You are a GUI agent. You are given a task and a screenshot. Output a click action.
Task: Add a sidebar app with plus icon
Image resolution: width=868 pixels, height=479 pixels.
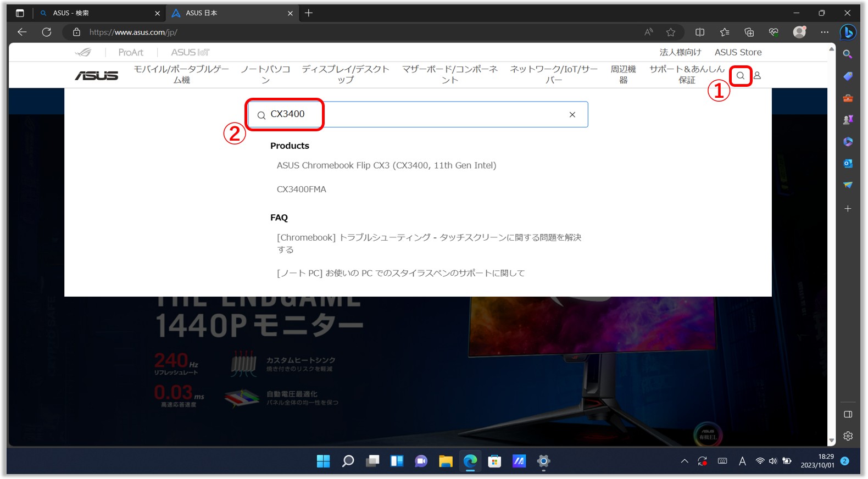848,209
